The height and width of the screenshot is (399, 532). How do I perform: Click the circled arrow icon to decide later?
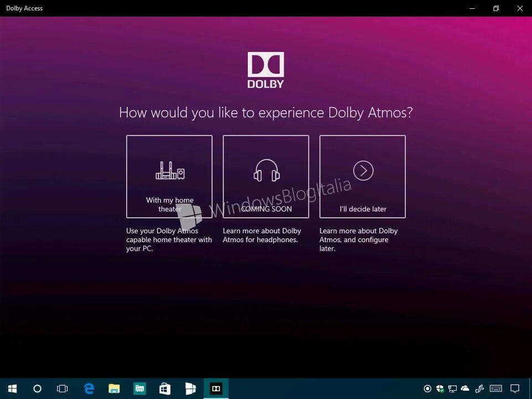[363, 171]
